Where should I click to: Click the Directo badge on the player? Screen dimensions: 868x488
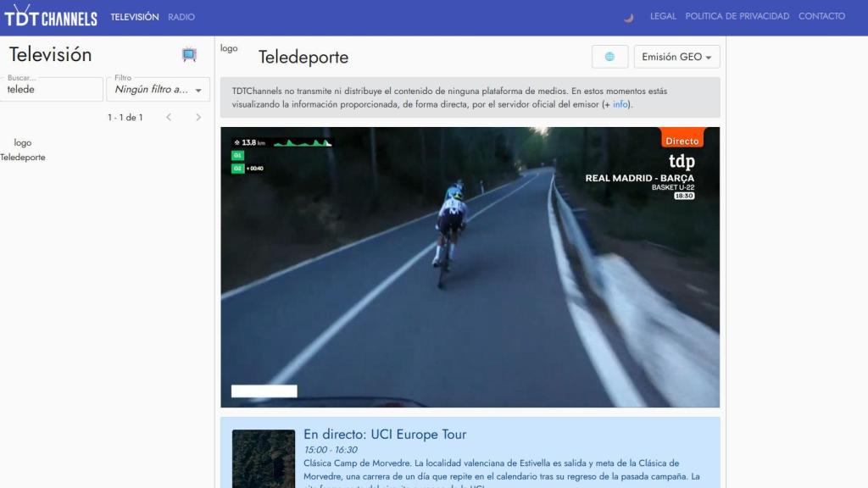point(682,140)
